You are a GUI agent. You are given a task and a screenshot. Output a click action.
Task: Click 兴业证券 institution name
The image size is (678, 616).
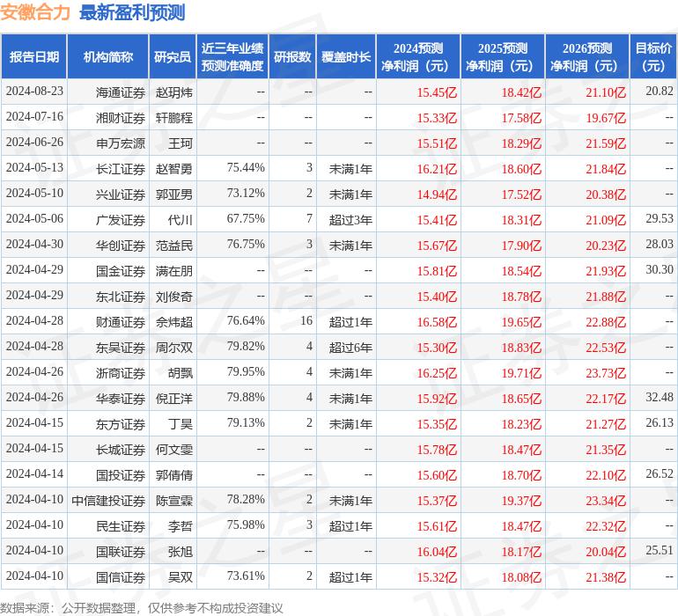(x=121, y=194)
